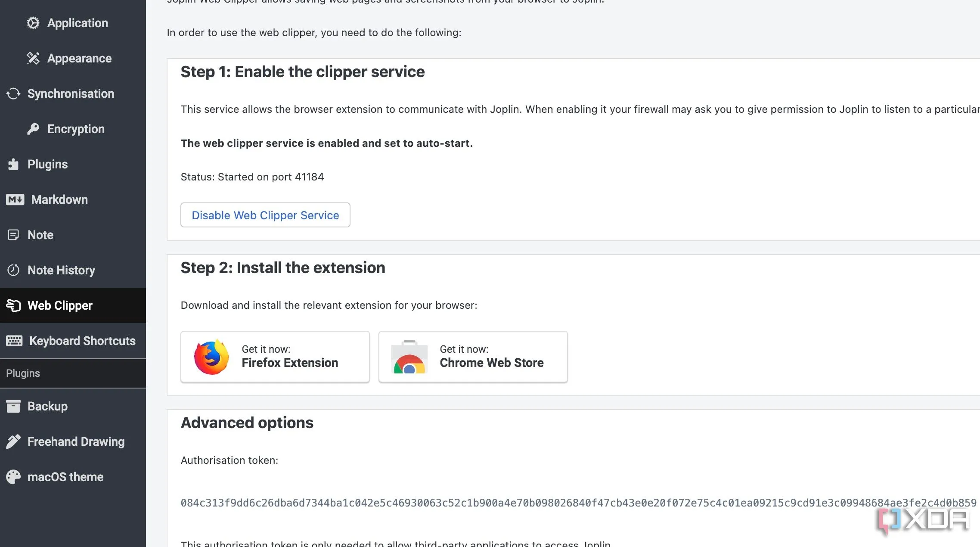Image resolution: width=980 pixels, height=547 pixels.
Task: Open the Application settings section
Action: (73, 23)
